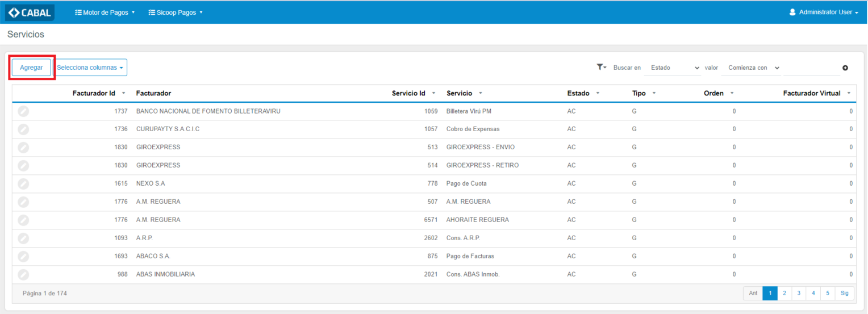Click Facturador Id 988 cell

tap(123, 275)
